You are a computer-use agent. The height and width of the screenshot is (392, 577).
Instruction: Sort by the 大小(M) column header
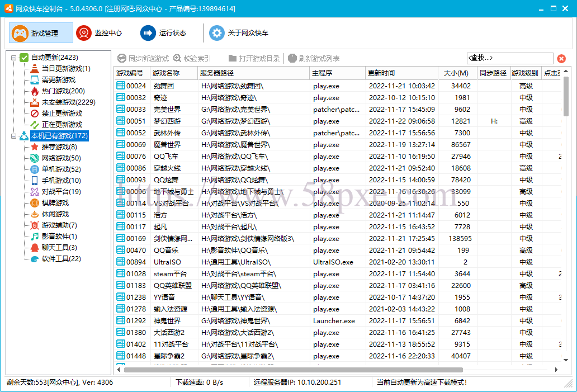(x=458, y=73)
